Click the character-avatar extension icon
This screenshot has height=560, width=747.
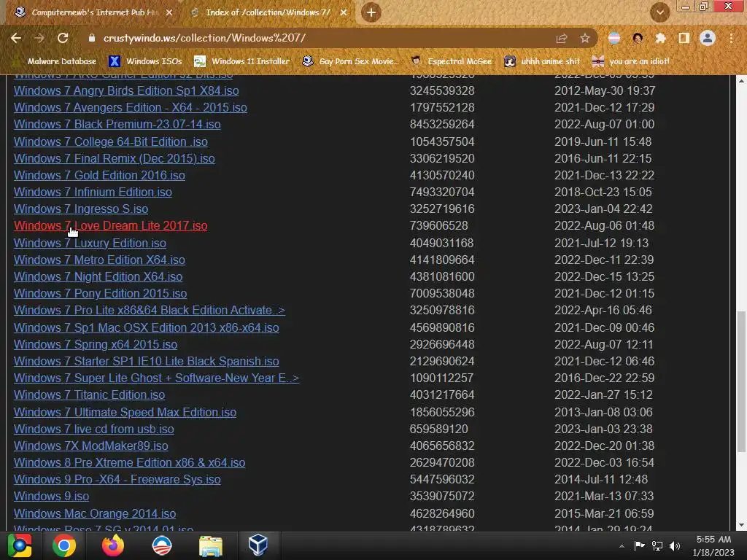click(638, 38)
